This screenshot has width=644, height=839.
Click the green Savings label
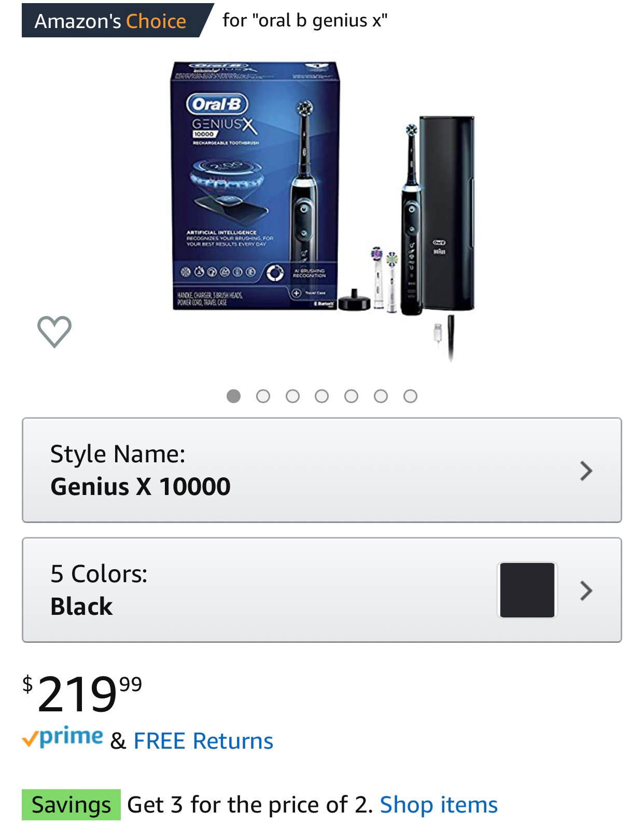(x=71, y=805)
